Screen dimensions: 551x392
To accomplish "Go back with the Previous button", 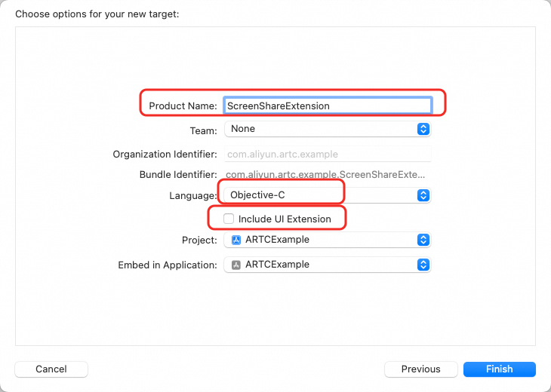I will (420, 369).
